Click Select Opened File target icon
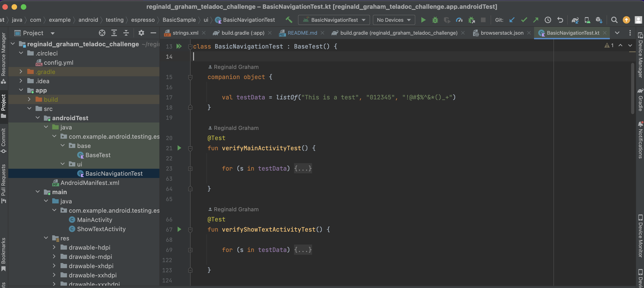The image size is (644, 288). pos(102,33)
